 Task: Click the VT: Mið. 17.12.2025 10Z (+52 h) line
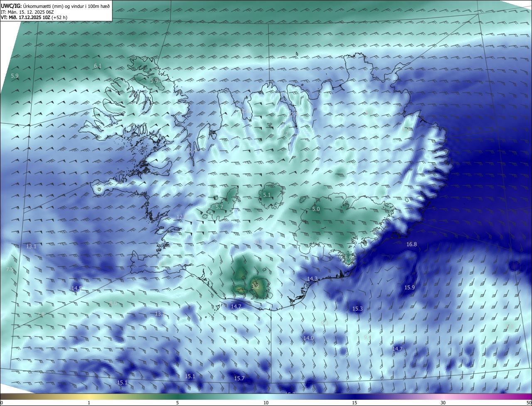[34, 17]
